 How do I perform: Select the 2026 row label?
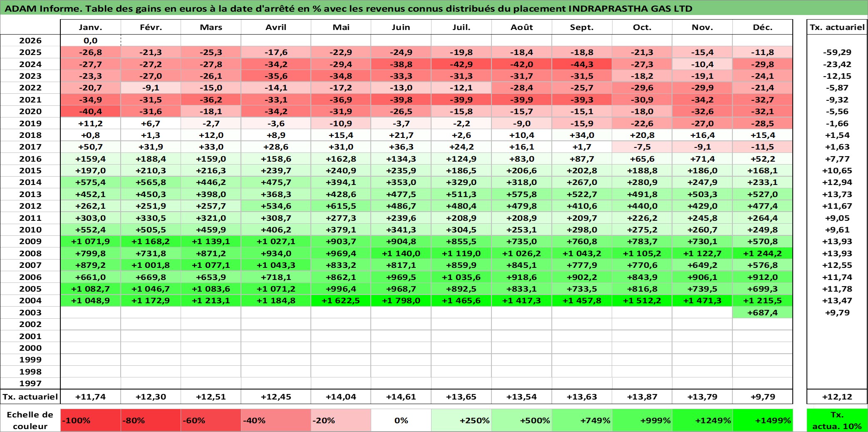[30, 40]
